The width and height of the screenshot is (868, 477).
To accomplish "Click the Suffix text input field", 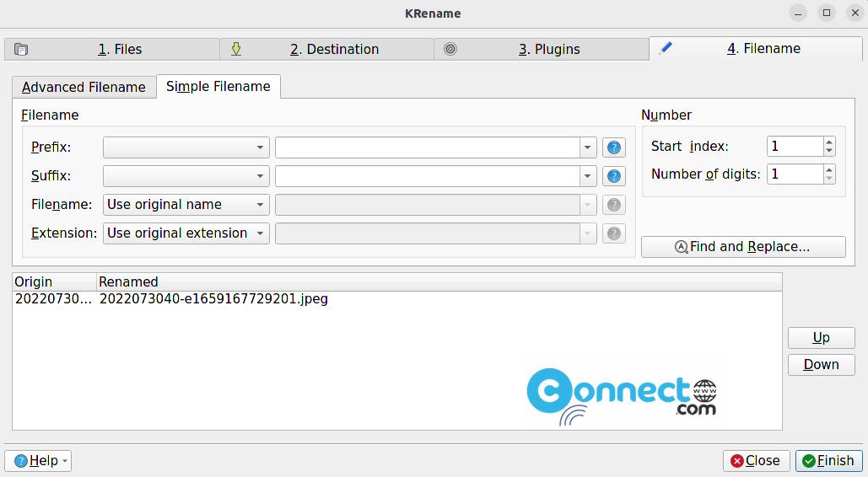I will pos(427,176).
